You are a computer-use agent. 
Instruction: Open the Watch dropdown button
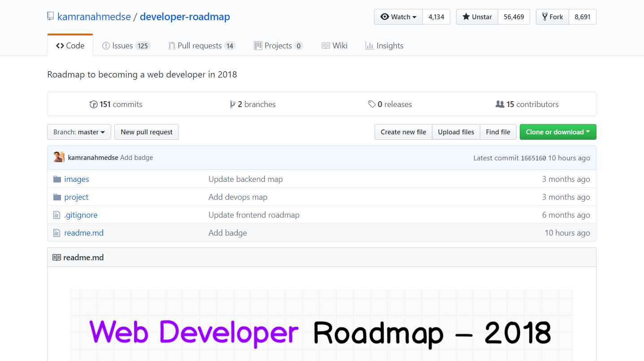[x=398, y=17]
